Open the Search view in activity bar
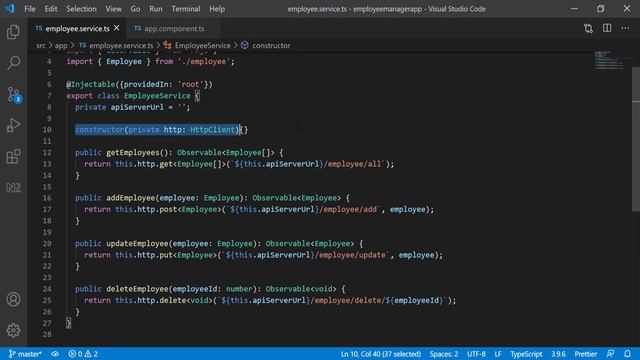640x360 pixels. point(13,63)
